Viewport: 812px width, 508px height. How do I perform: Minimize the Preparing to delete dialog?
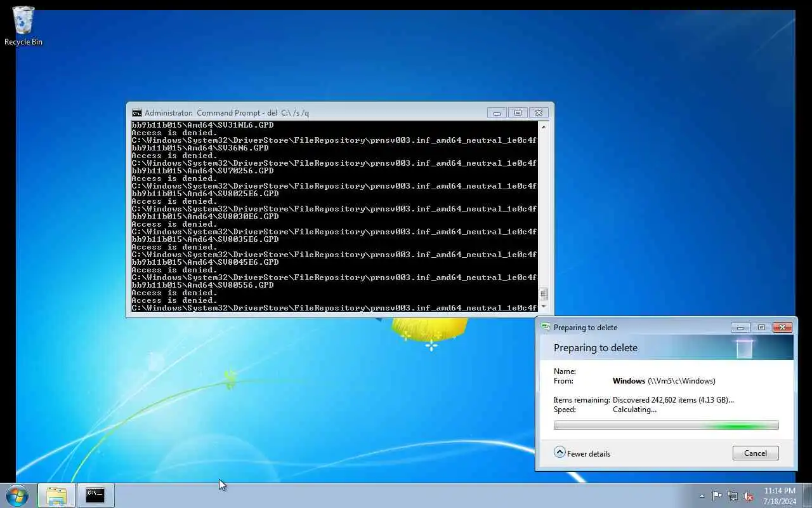[x=740, y=328]
